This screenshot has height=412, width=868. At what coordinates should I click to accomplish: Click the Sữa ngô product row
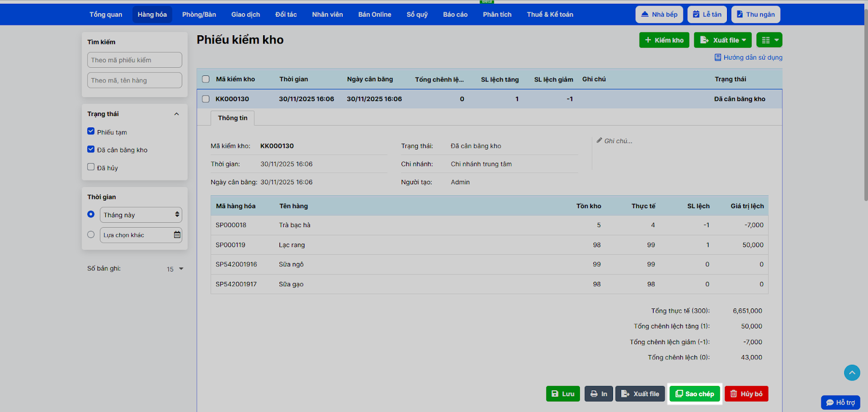pos(489,265)
